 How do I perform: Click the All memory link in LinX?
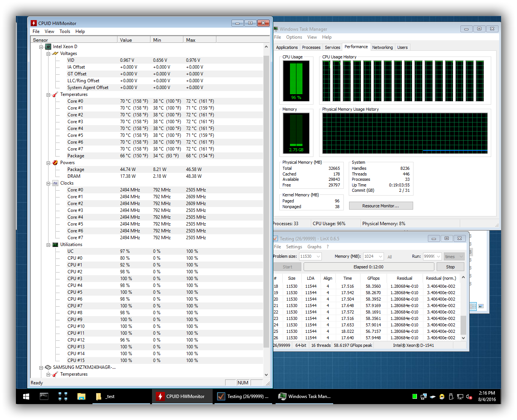pos(390,257)
